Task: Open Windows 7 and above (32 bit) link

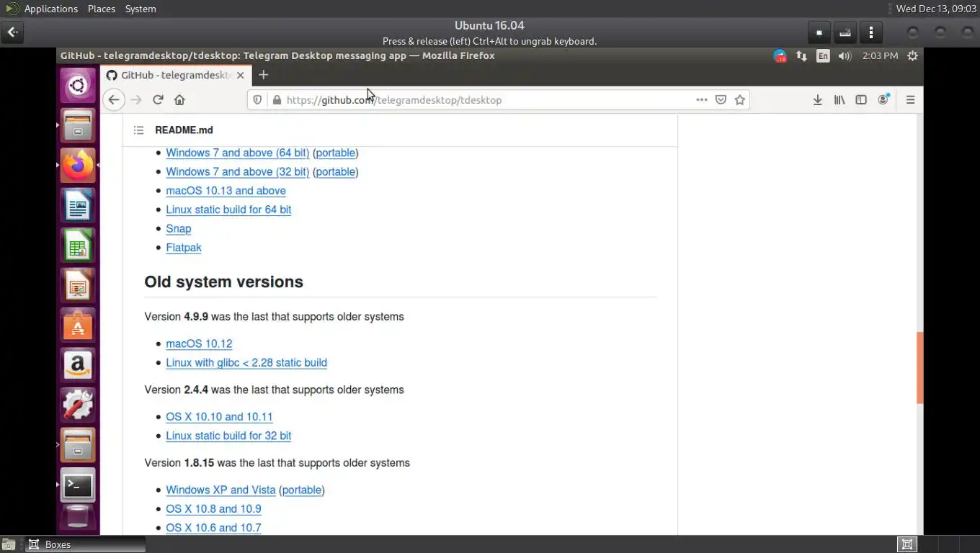Action: point(237,171)
